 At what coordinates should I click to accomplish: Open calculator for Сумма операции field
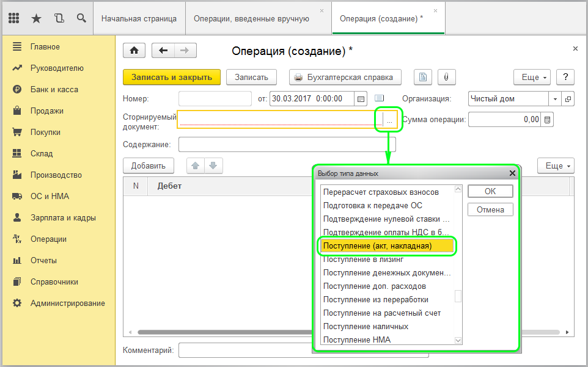pyautogui.click(x=548, y=120)
